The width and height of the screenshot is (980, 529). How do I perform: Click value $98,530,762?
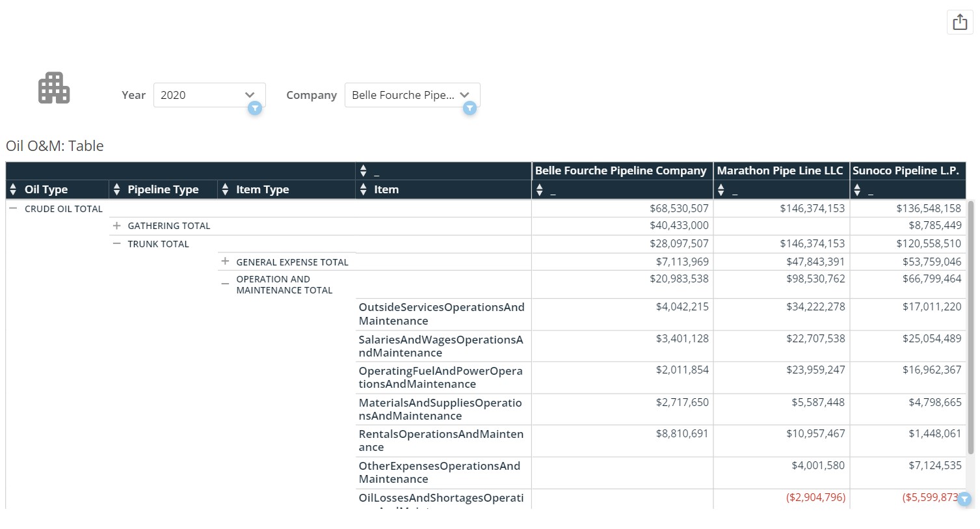pyautogui.click(x=815, y=278)
